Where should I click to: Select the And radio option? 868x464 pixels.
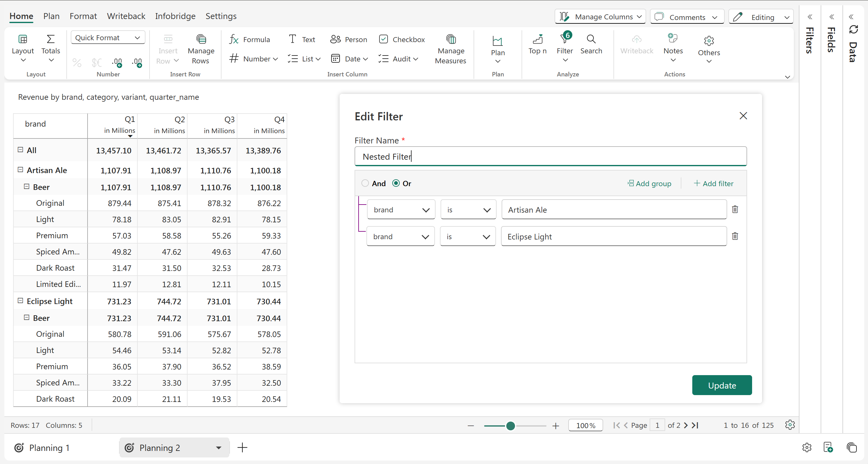pos(365,183)
